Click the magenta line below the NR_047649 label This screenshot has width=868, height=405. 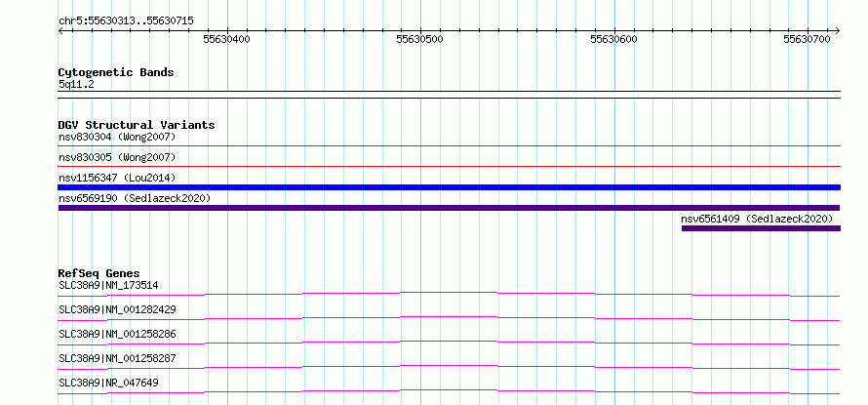[450, 391]
